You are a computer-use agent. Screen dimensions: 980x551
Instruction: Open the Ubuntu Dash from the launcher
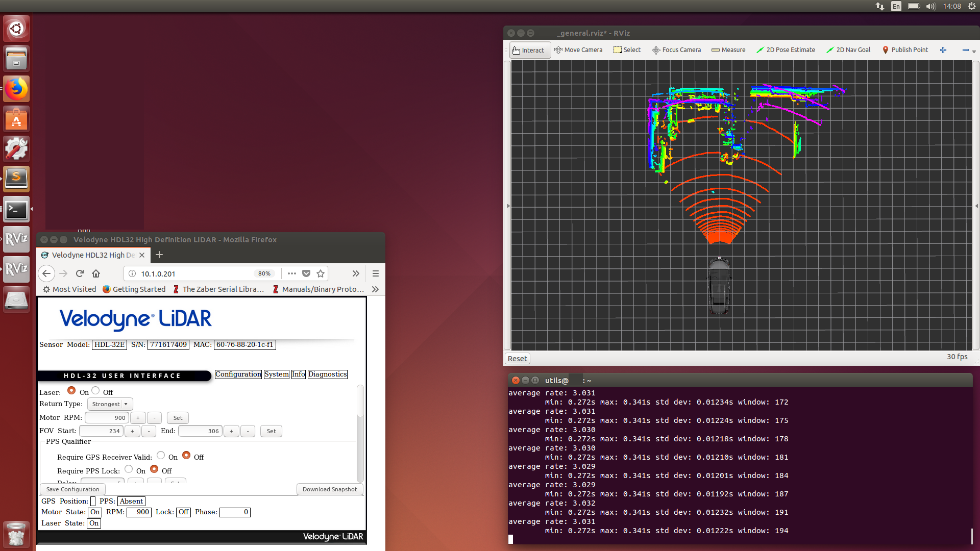[16, 29]
